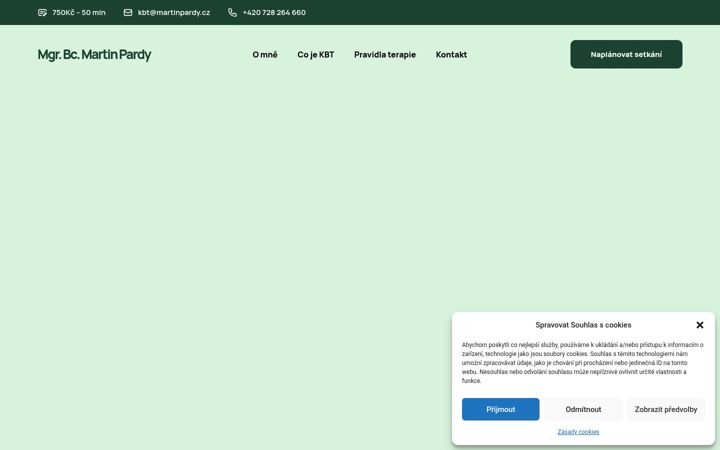The image size is (720, 450).
Task: Open the Kontakt page
Action: coord(451,55)
